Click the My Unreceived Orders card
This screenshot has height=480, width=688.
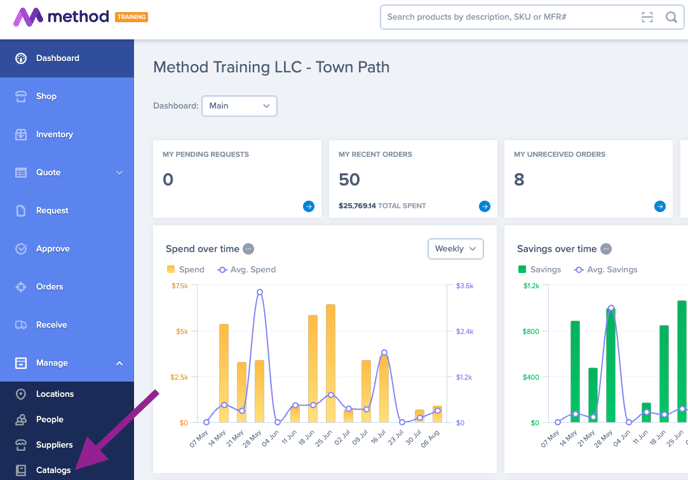[x=588, y=179]
